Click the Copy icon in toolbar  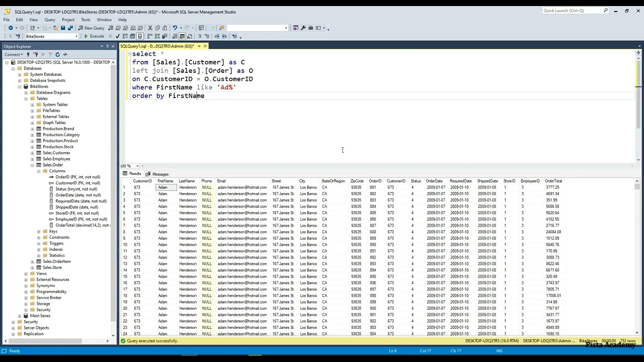[157, 28]
